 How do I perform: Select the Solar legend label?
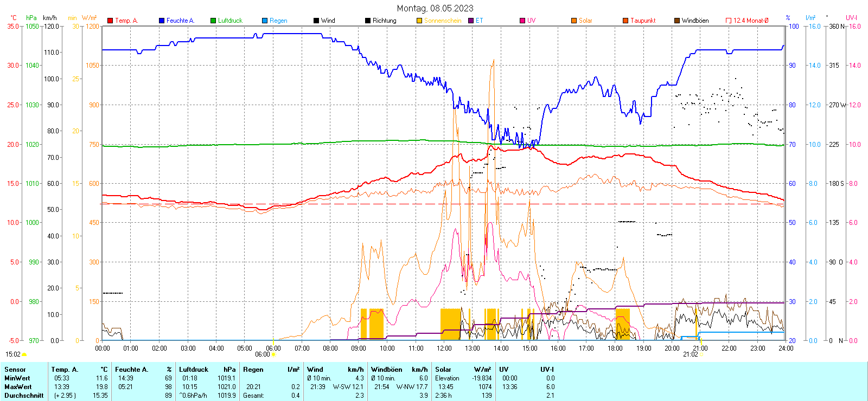pos(585,21)
